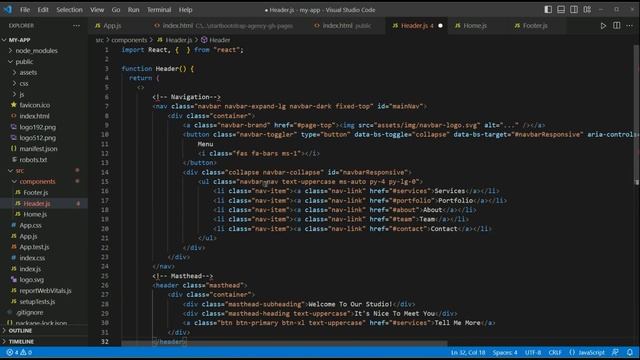The width and height of the screenshot is (640, 360).
Task: Open App.test.js in the explorer
Action: tap(44, 247)
